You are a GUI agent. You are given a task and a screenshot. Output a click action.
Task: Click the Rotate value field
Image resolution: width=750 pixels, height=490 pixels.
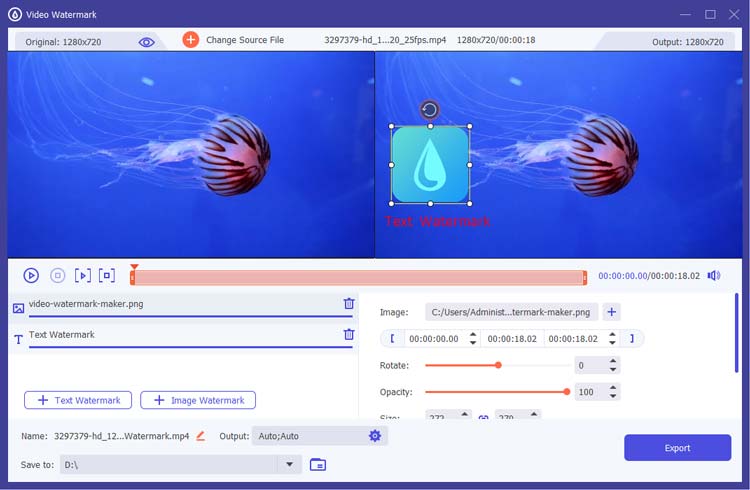pyautogui.click(x=591, y=366)
